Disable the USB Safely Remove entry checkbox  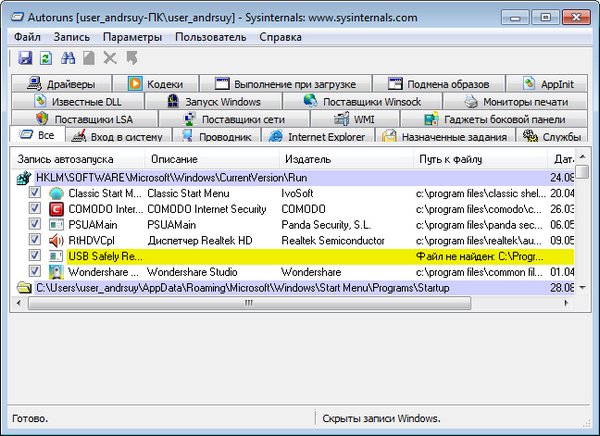point(35,257)
